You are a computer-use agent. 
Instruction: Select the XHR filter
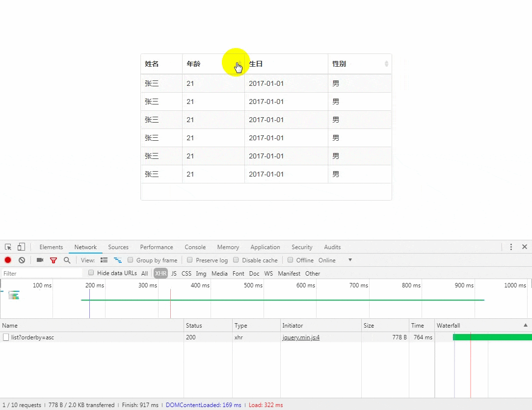(161, 273)
